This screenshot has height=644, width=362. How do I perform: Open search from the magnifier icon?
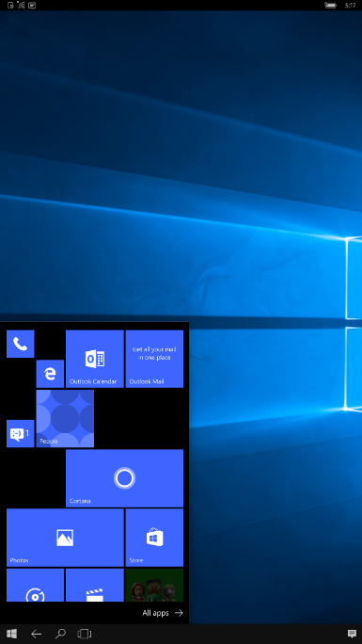coord(60,634)
